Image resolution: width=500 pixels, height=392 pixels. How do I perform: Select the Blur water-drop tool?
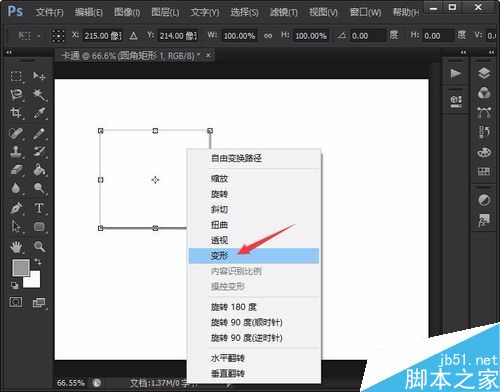(16, 188)
